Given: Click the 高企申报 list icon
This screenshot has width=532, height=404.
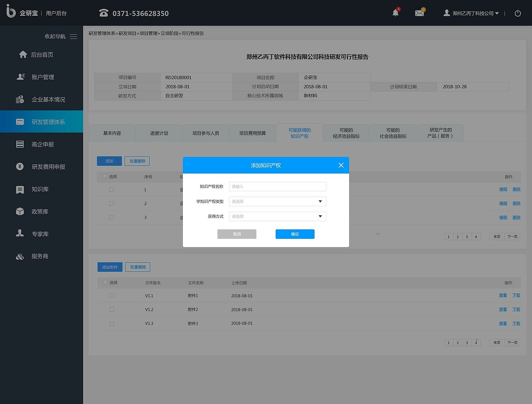Looking at the screenshot, I should (20, 144).
